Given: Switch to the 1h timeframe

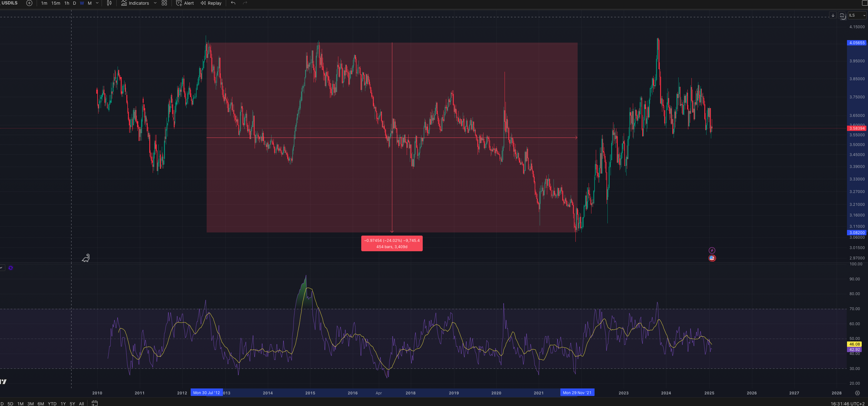Looking at the screenshot, I should [67, 3].
